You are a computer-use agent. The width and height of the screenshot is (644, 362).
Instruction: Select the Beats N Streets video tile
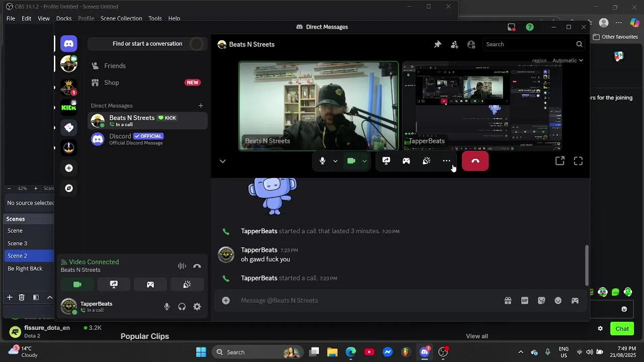[x=318, y=106]
